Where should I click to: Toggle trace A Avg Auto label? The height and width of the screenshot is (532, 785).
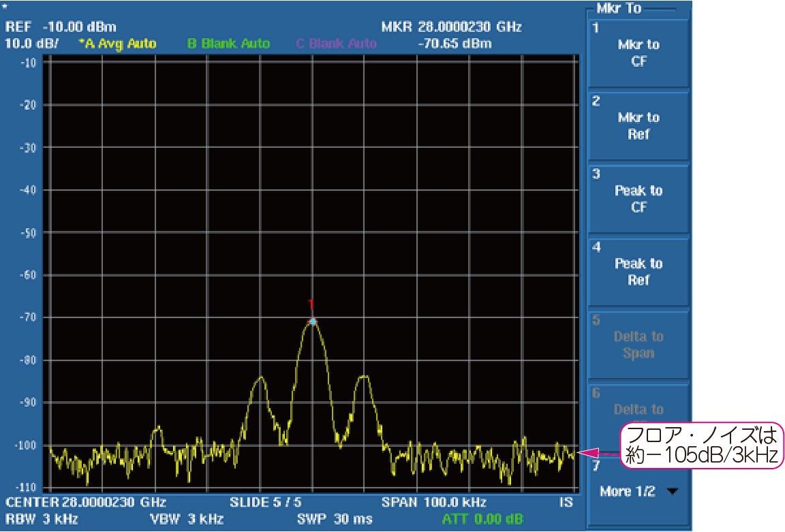tap(117, 44)
